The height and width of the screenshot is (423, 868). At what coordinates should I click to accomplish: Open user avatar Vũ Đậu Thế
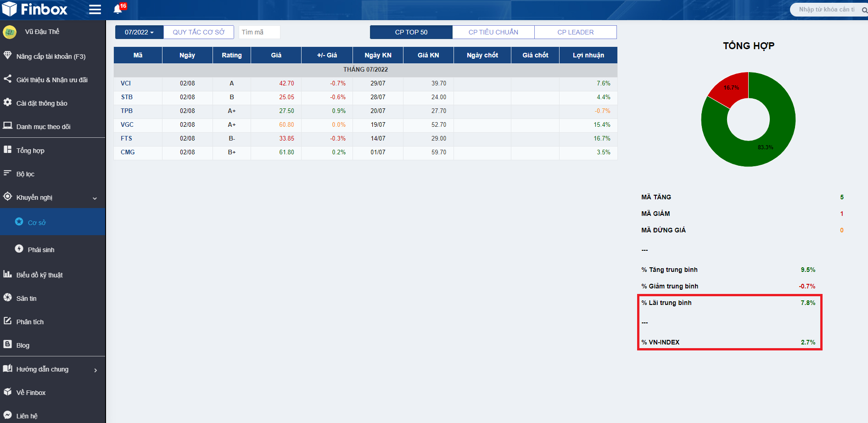tap(10, 32)
